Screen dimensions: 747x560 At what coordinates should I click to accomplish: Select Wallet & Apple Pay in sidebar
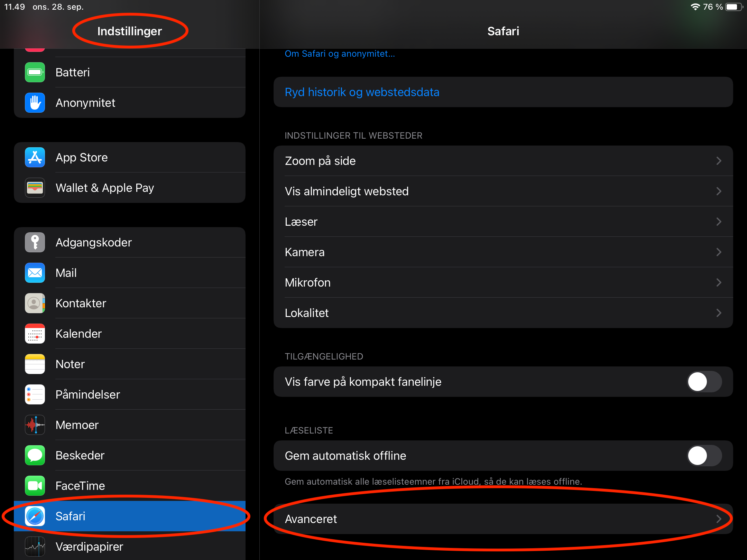[130, 188]
